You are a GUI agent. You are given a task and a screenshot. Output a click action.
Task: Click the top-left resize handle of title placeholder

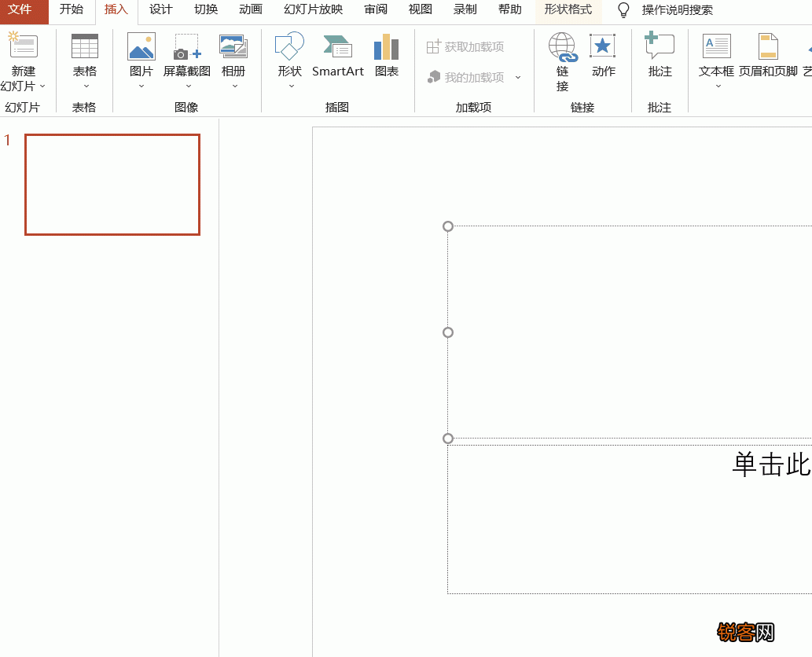point(448,226)
